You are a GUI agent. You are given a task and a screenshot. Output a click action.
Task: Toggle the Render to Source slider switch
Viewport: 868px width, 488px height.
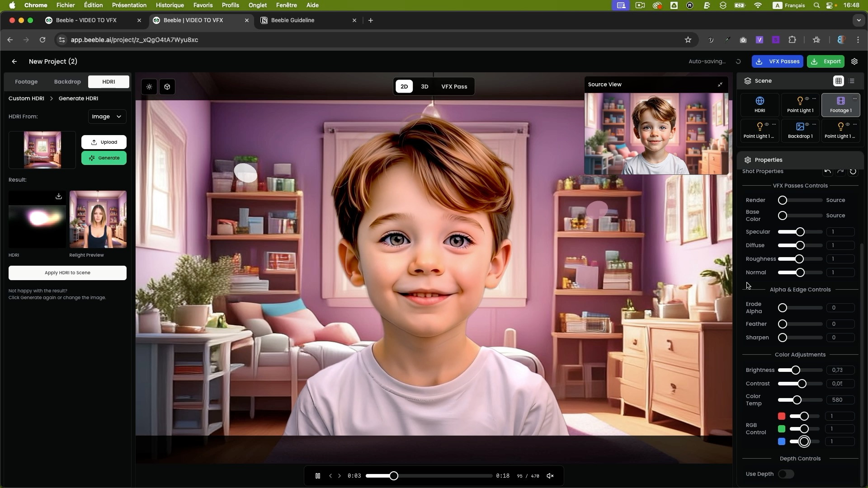pos(783,200)
